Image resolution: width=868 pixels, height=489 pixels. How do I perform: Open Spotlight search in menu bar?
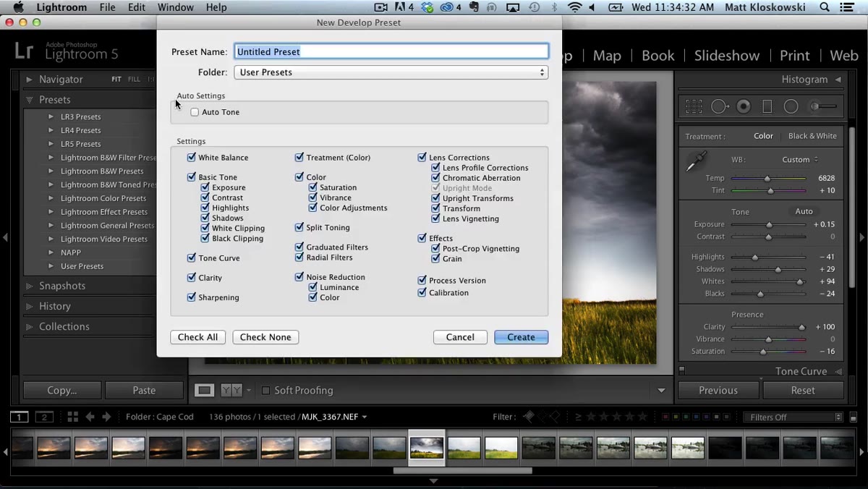(825, 7)
